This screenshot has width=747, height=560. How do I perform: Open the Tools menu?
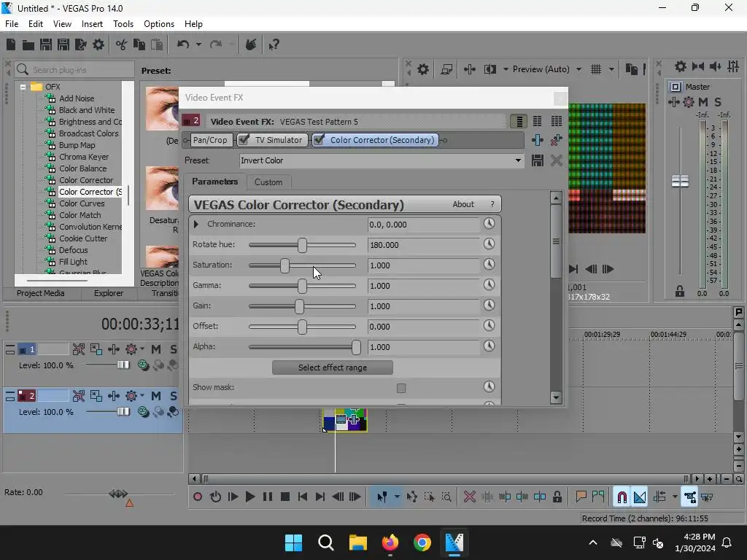(123, 24)
